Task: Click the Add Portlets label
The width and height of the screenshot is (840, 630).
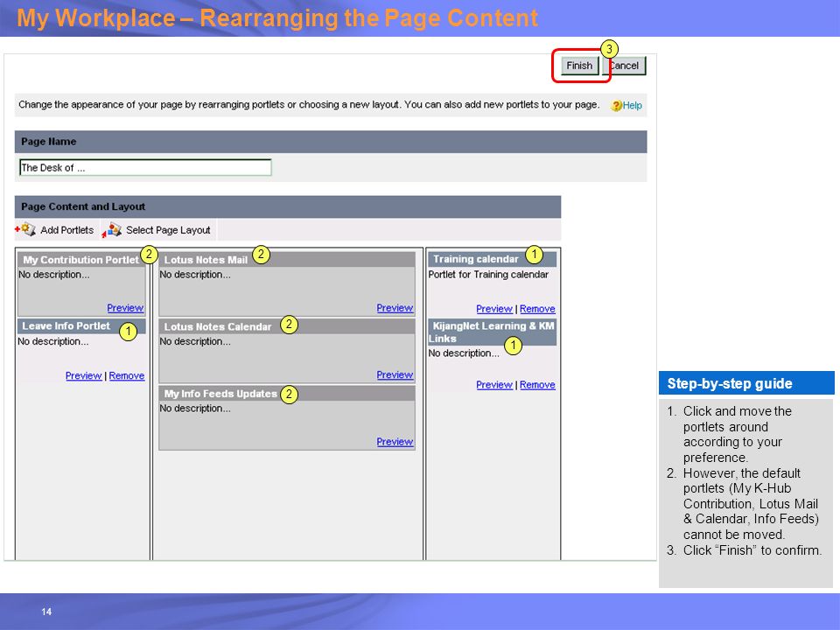Action: point(67,230)
